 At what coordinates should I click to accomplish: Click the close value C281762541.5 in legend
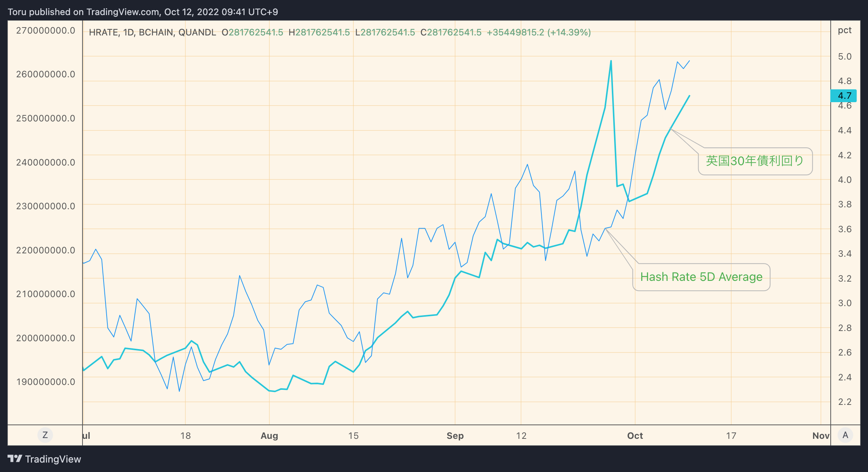(451, 32)
